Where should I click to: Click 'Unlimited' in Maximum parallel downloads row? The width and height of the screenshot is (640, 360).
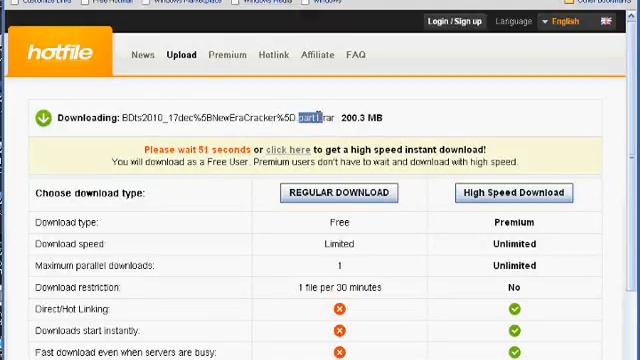(x=514, y=266)
